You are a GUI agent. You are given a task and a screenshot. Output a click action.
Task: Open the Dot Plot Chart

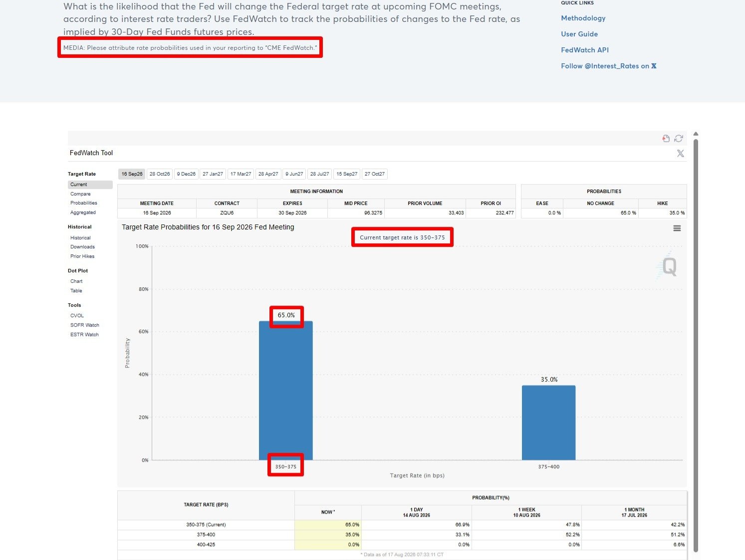(x=76, y=281)
